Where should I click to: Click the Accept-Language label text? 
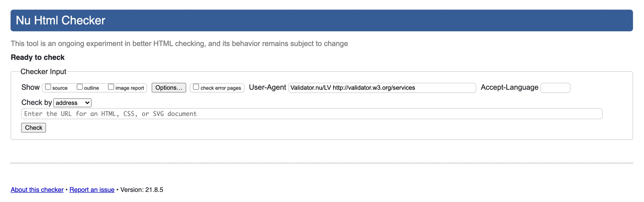click(x=509, y=87)
